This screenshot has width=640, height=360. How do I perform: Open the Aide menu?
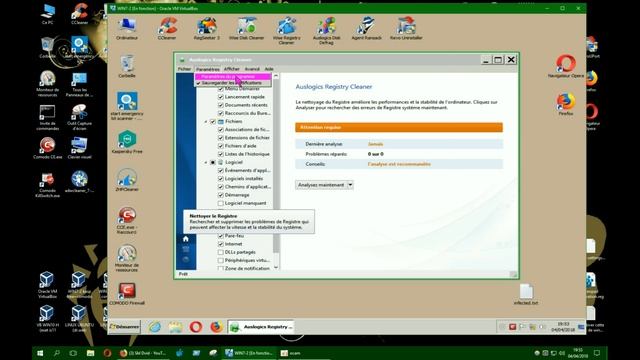pos(269,69)
